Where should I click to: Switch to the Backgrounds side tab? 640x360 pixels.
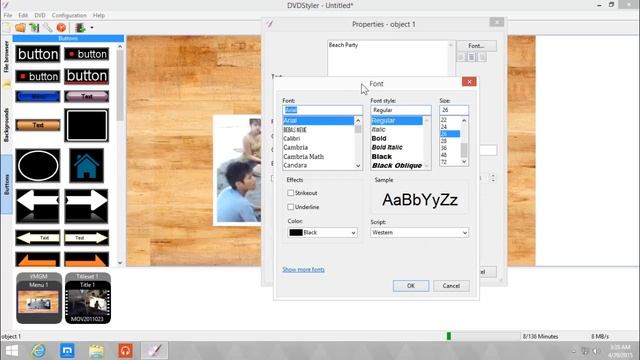point(6,125)
